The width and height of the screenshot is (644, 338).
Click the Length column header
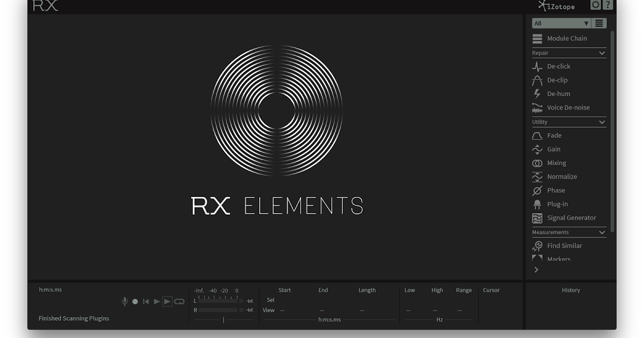point(367,290)
